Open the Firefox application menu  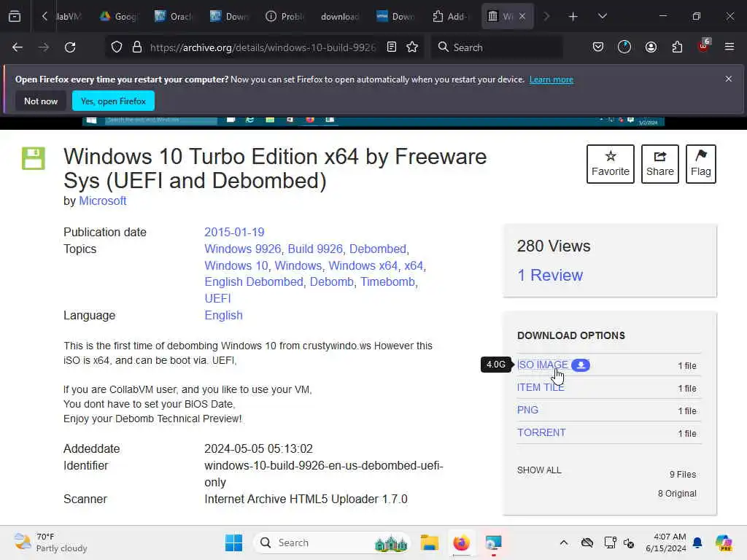729,47
